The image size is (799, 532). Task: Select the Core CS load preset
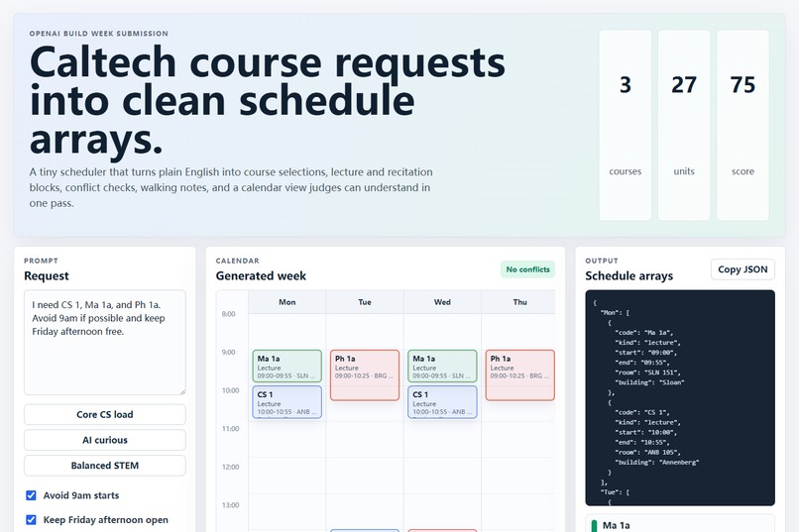pos(105,414)
